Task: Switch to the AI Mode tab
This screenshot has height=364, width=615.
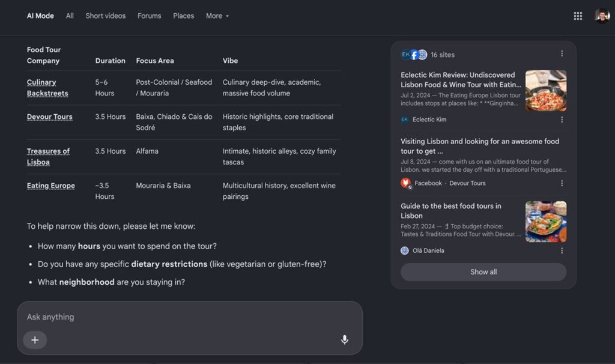Action: (x=40, y=16)
